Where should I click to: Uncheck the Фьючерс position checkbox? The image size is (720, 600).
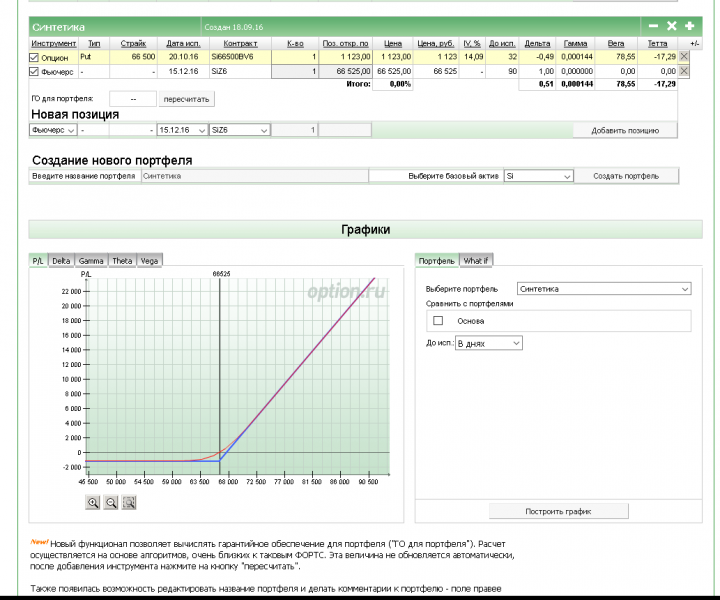click(34, 72)
